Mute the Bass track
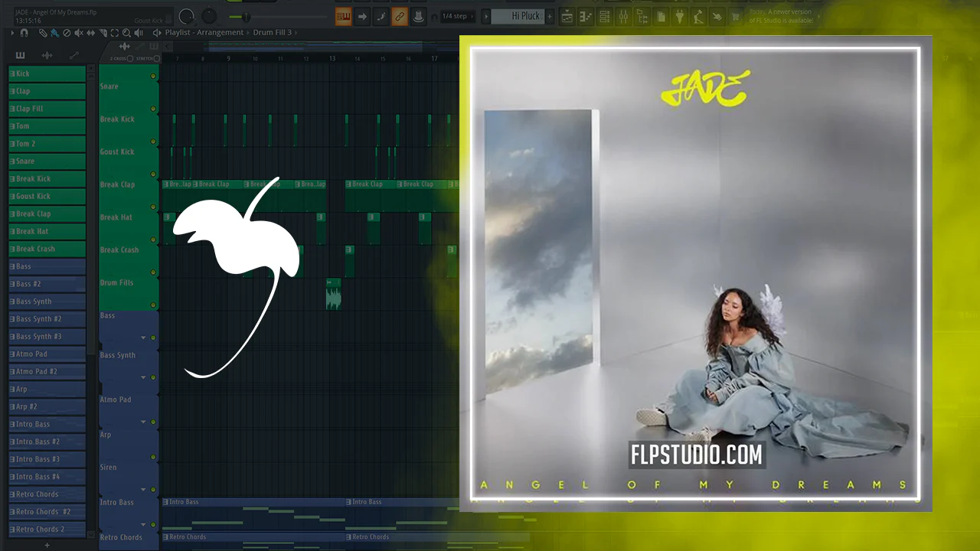The image size is (980, 551). (x=153, y=337)
